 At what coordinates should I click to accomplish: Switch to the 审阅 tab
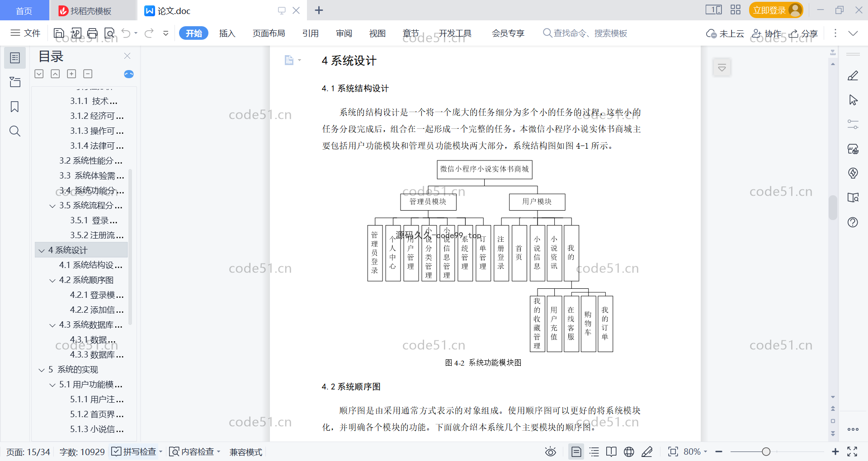[x=344, y=33]
